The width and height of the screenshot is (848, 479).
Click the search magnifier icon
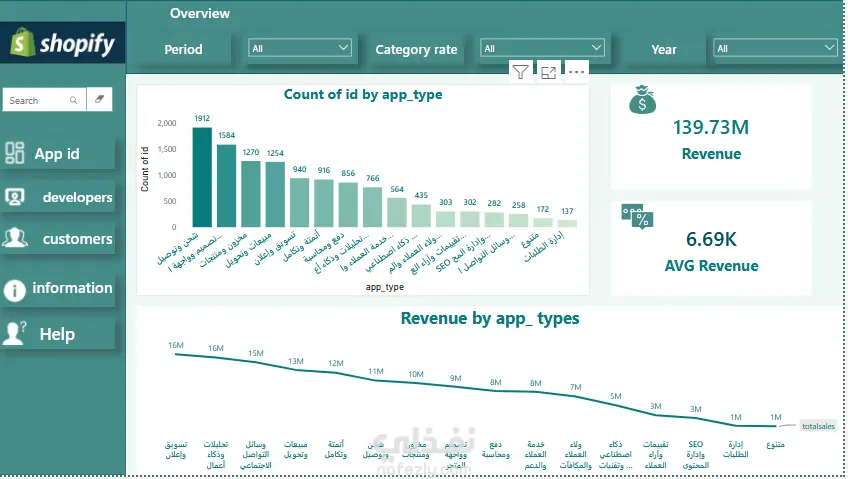click(x=74, y=101)
